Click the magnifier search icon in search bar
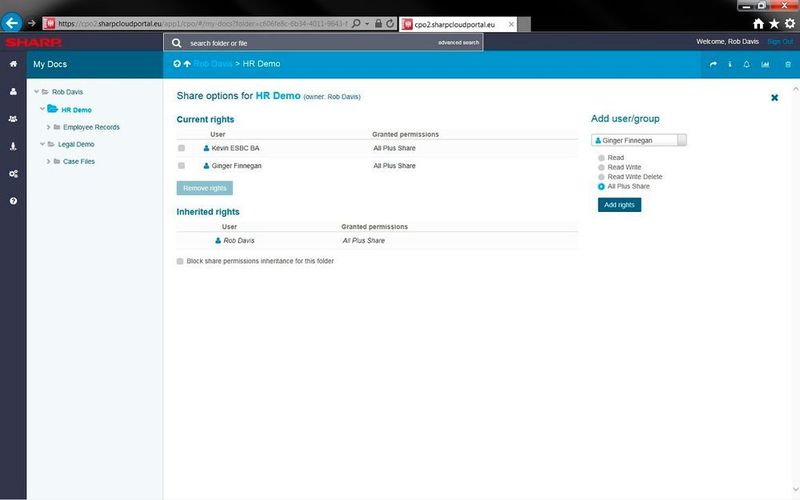The width and height of the screenshot is (800, 500). [x=177, y=43]
